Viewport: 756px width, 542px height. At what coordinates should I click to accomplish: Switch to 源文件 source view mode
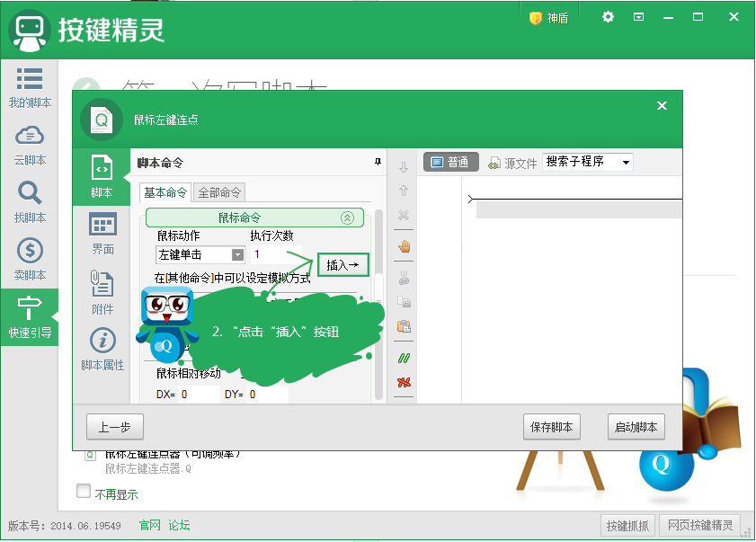512,163
